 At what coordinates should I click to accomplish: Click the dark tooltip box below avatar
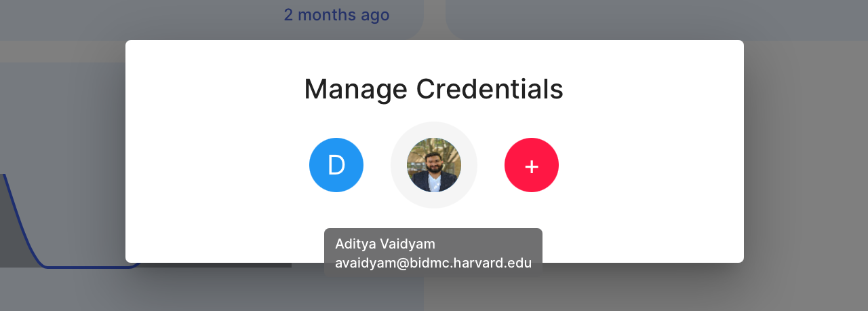pyautogui.click(x=433, y=253)
